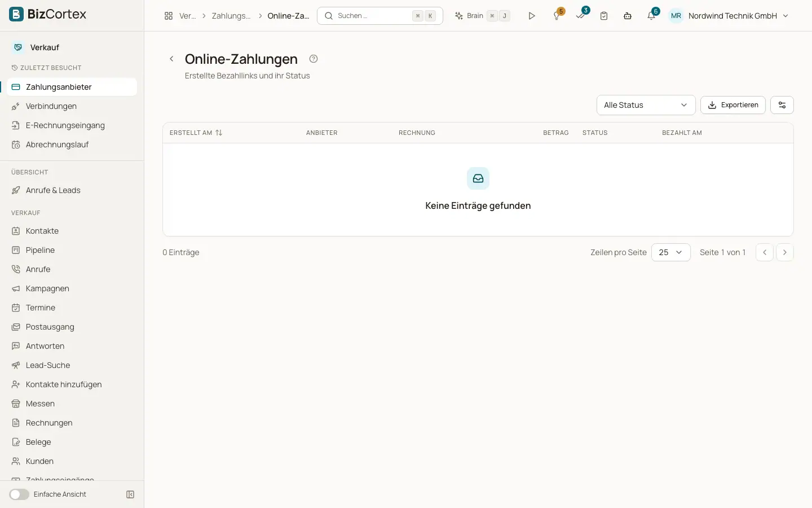Go to the next page arrow
This screenshot has width=812, height=508.
click(x=785, y=252)
